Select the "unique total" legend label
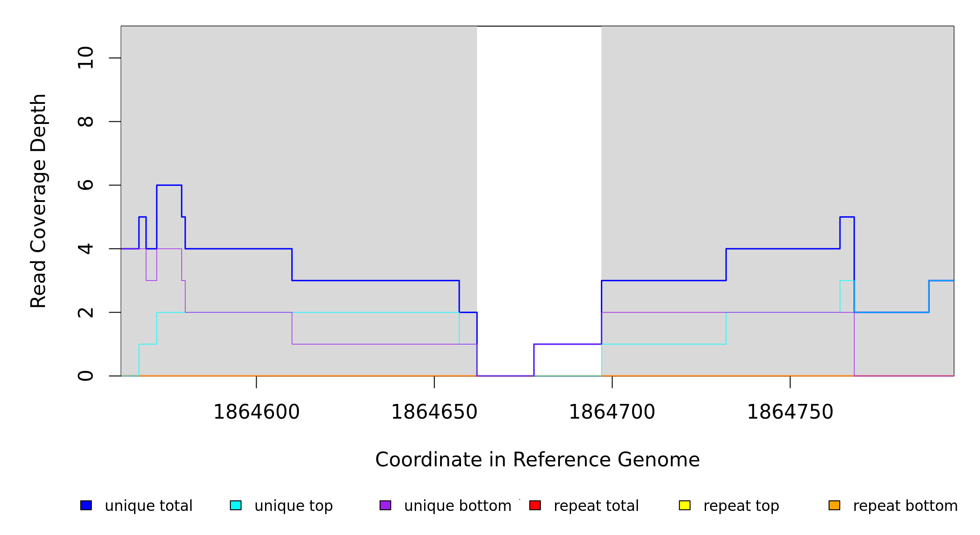 coord(148,506)
